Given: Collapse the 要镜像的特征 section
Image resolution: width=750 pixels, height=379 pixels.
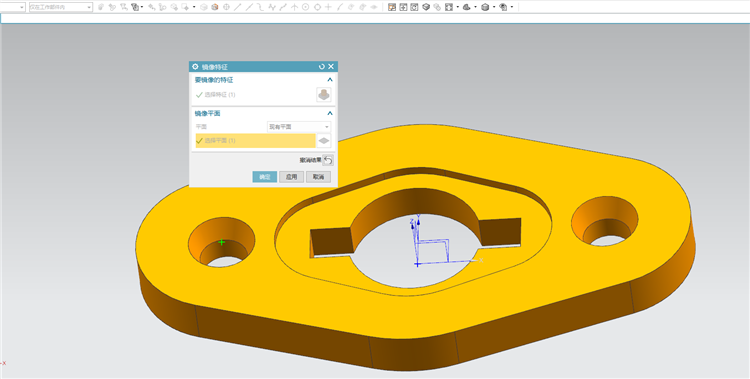Looking at the screenshot, I should [330, 80].
